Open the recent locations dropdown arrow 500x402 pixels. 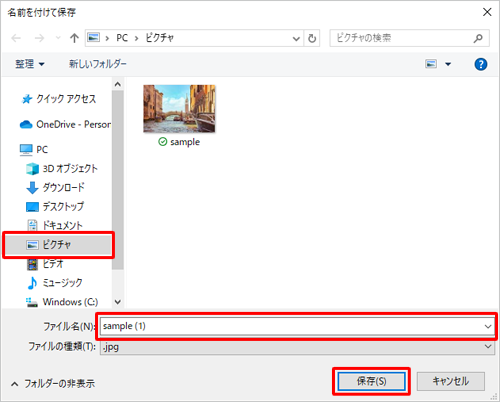pyautogui.click(x=58, y=38)
